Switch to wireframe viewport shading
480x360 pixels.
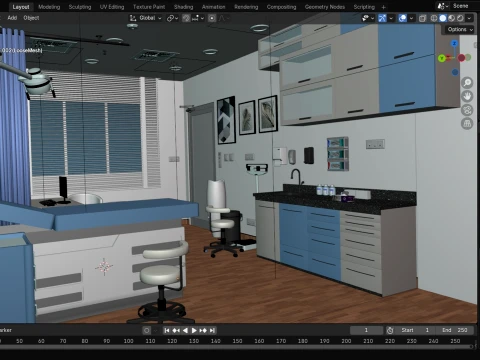tap(434, 18)
